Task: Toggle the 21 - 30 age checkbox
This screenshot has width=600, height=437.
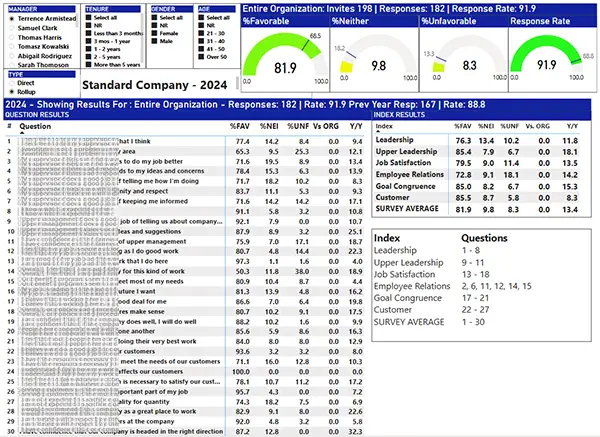Action: (x=201, y=33)
